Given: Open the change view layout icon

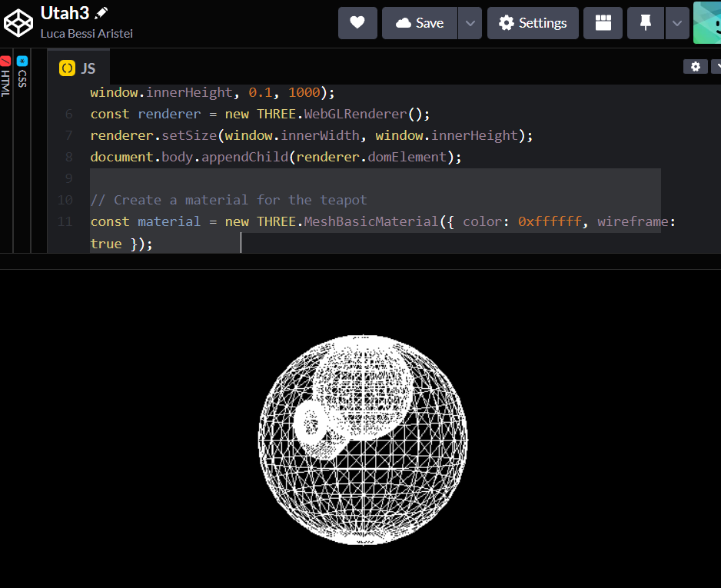Looking at the screenshot, I should click(x=603, y=23).
